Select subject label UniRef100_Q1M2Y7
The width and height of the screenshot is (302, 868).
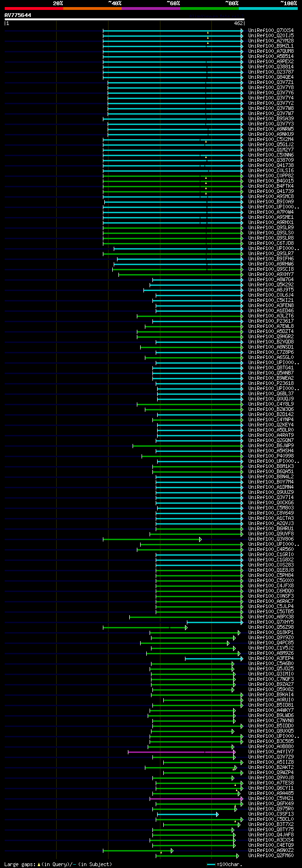pos(271,150)
